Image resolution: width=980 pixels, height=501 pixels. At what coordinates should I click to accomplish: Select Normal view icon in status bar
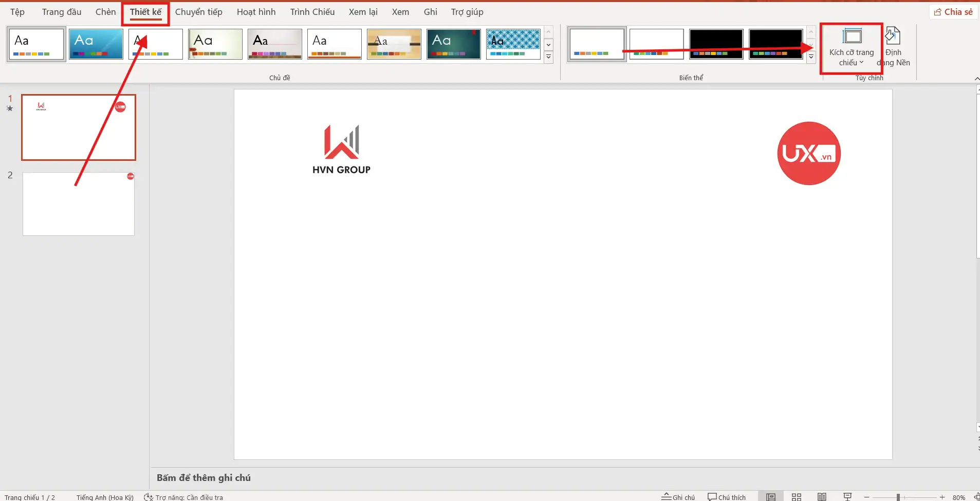(770, 497)
